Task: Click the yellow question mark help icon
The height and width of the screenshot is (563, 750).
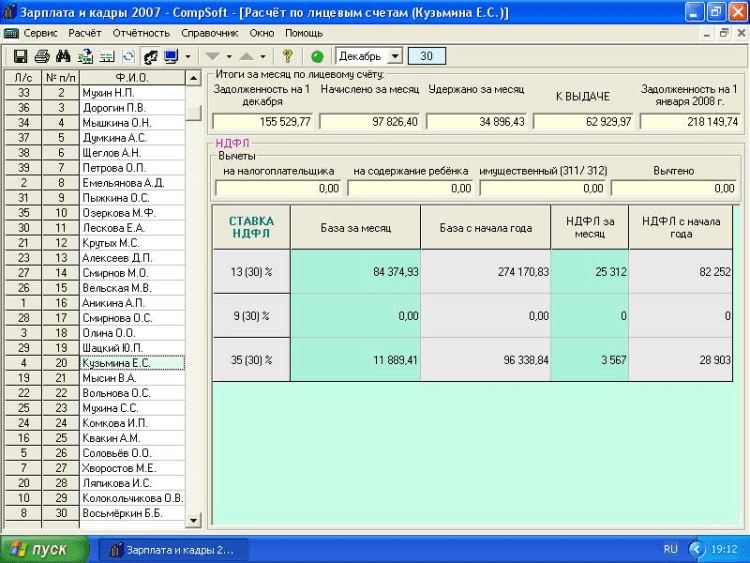Action: pos(287,56)
